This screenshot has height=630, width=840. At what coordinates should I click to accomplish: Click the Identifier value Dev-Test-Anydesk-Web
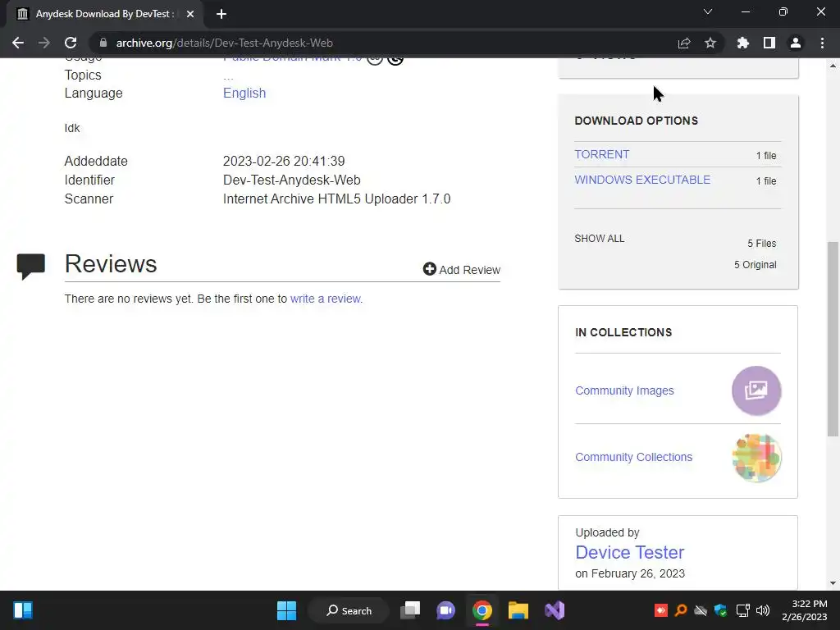pos(292,180)
